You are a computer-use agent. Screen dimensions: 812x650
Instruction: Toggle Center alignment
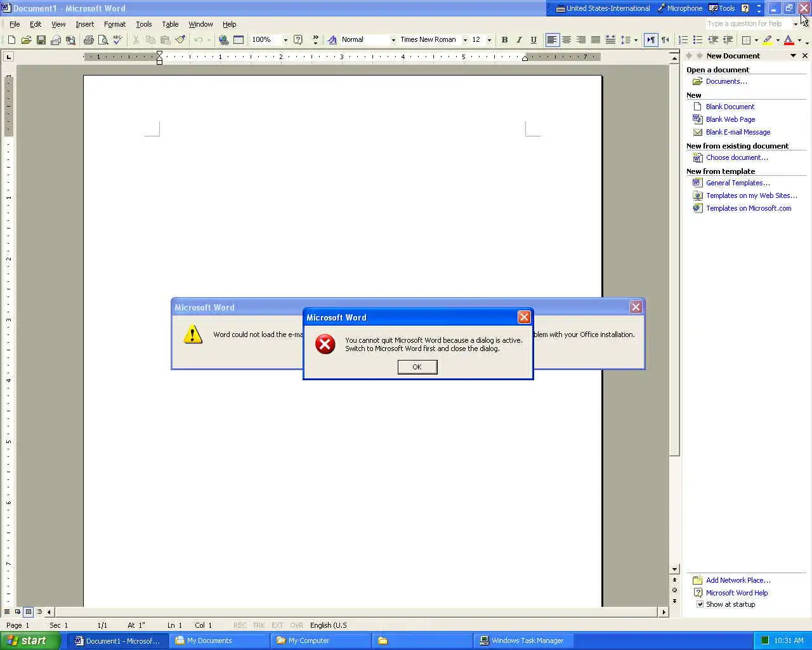coord(566,40)
